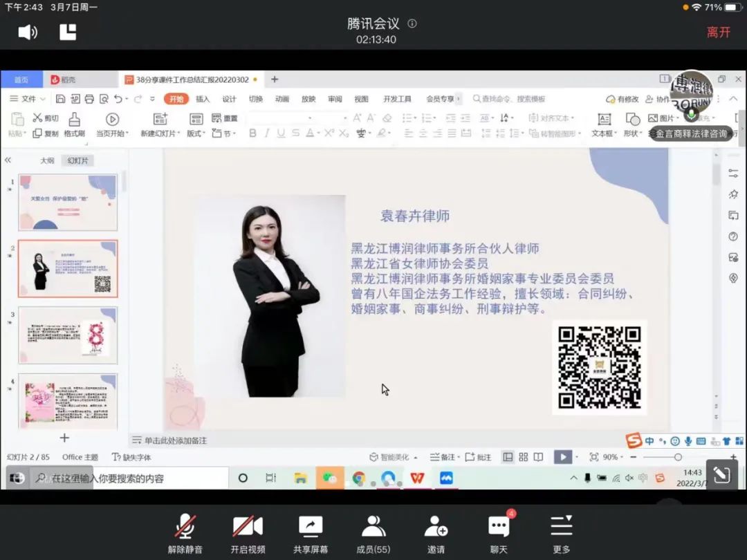The width and height of the screenshot is (747, 560).
Task: Open the 审阅 ribbon tab
Action: (x=335, y=99)
